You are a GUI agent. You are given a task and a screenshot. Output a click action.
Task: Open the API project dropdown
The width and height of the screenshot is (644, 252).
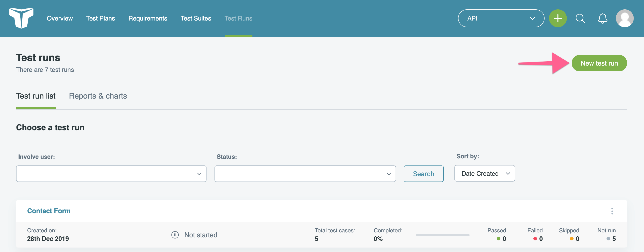(501, 18)
